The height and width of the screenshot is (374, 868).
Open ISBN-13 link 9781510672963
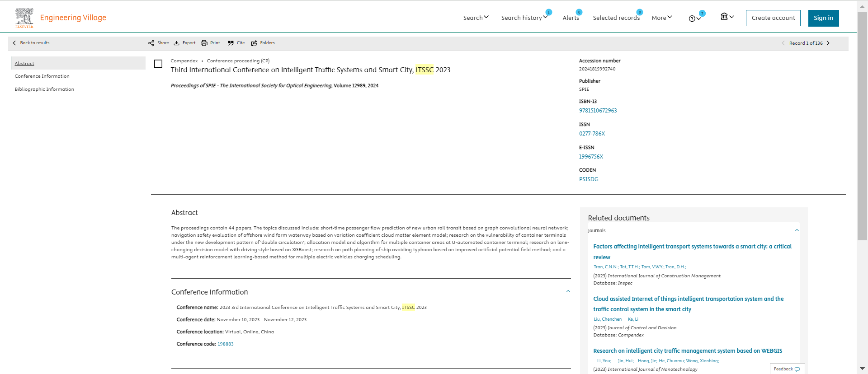point(598,111)
